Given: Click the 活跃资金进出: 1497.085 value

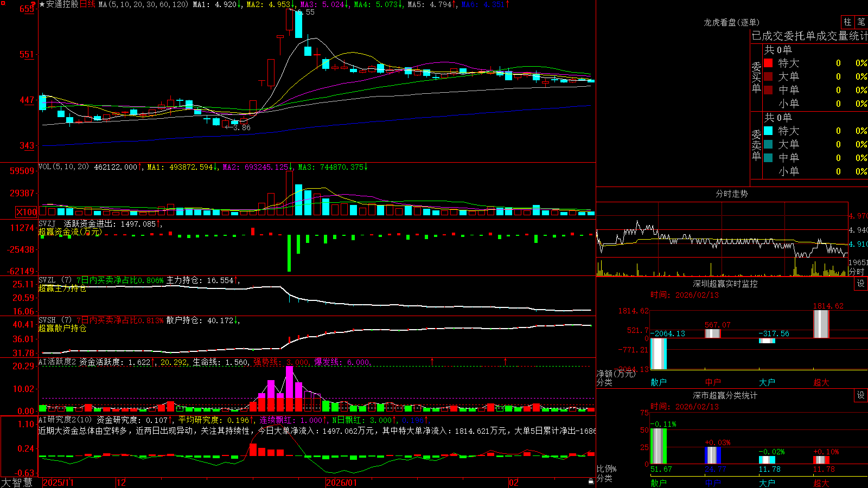Looking at the screenshot, I should click(x=110, y=223).
